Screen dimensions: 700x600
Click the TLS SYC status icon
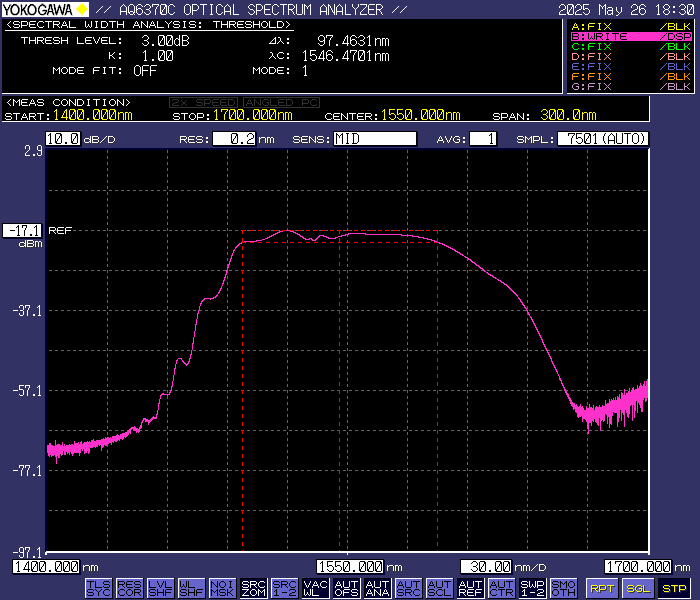pyautogui.click(x=98, y=588)
